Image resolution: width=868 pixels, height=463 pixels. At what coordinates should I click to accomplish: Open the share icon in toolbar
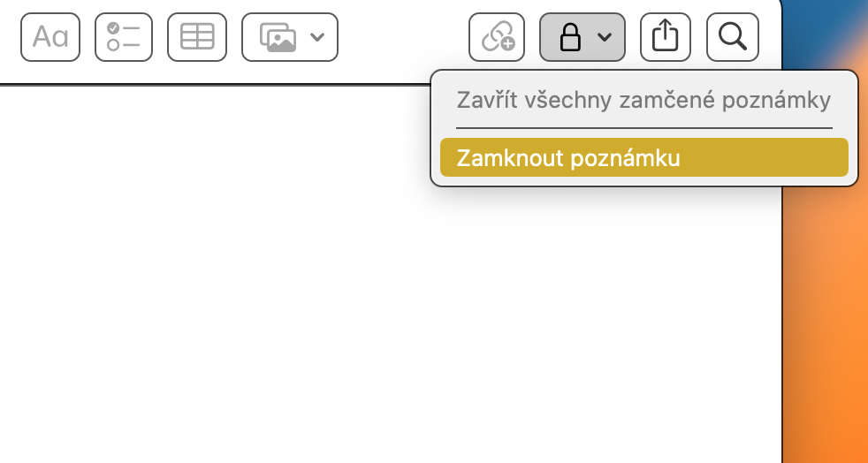pos(665,37)
